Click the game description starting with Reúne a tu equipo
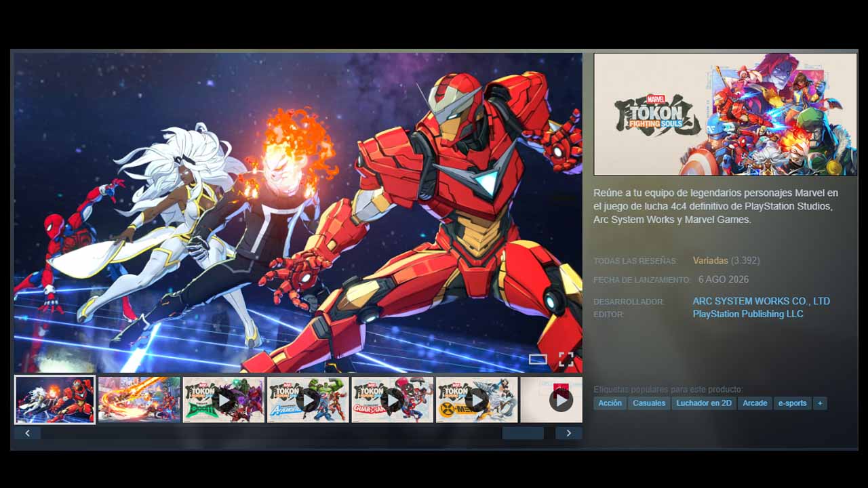Screen dimensions: 868x488 coord(715,206)
